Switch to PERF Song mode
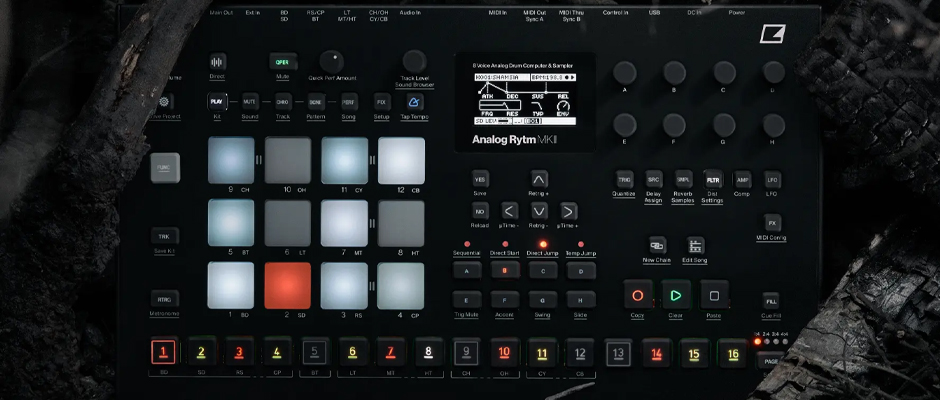The width and height of the screenshot is (940, 400). coord(349,101)
